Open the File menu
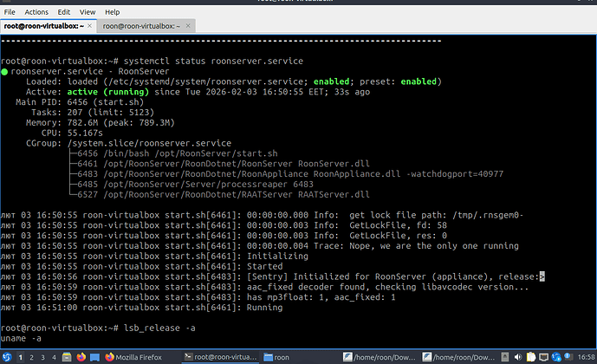The width and height of the screenshot is (597, 364). (x=10, y=12)
